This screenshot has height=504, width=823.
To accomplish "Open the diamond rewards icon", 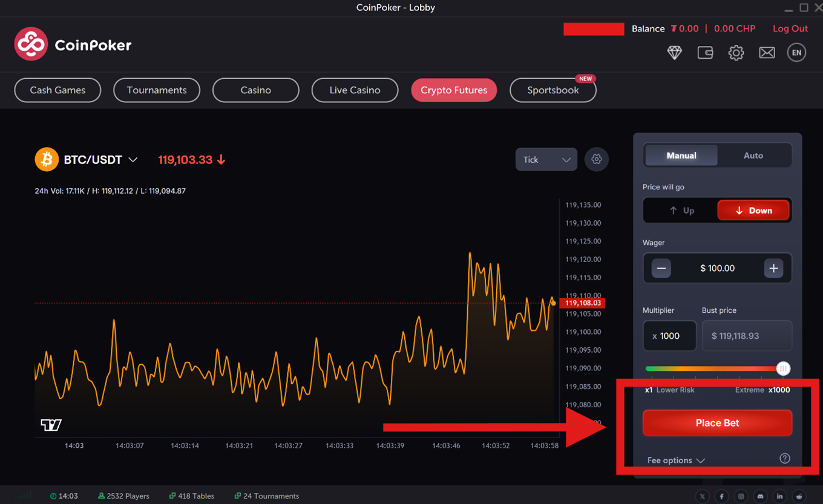I will pyautogui.click(x=674, y=53).
